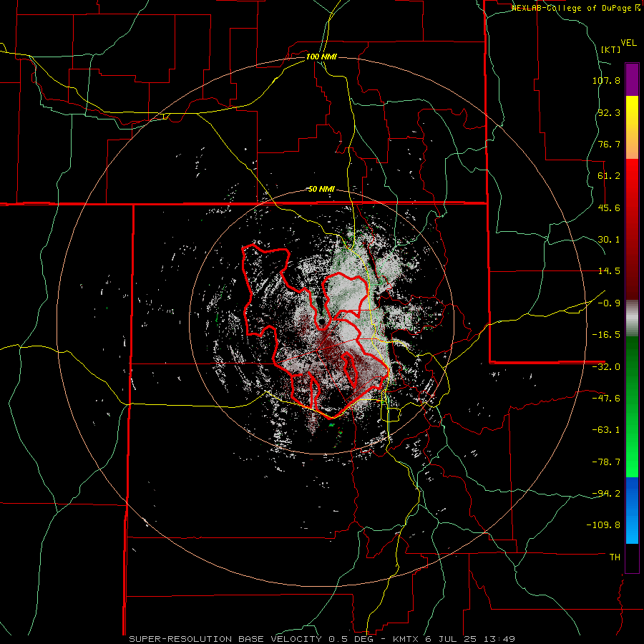
Task: Click the blue segment of velocity color bar
Action: point(632,510)
